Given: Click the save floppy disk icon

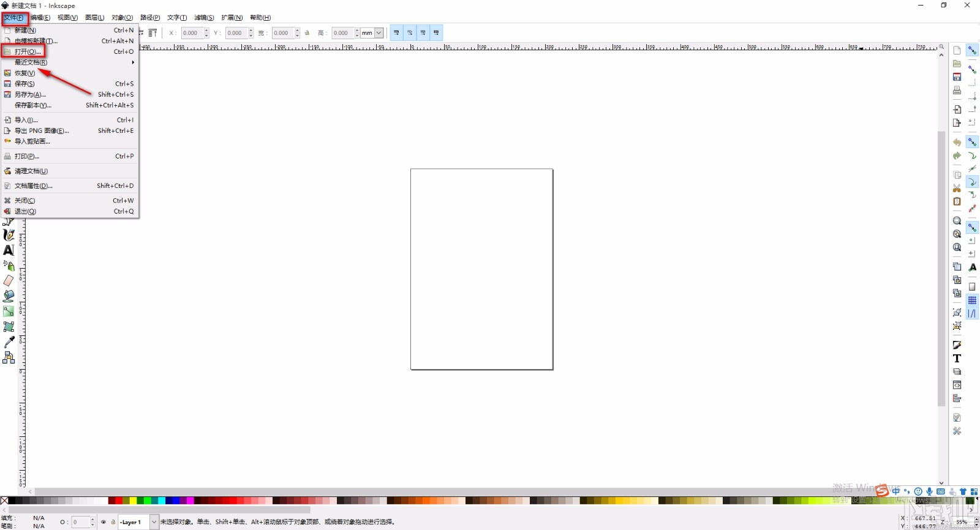Looking at the screenshot, I should pyautogui.click(x=957, y=77).
